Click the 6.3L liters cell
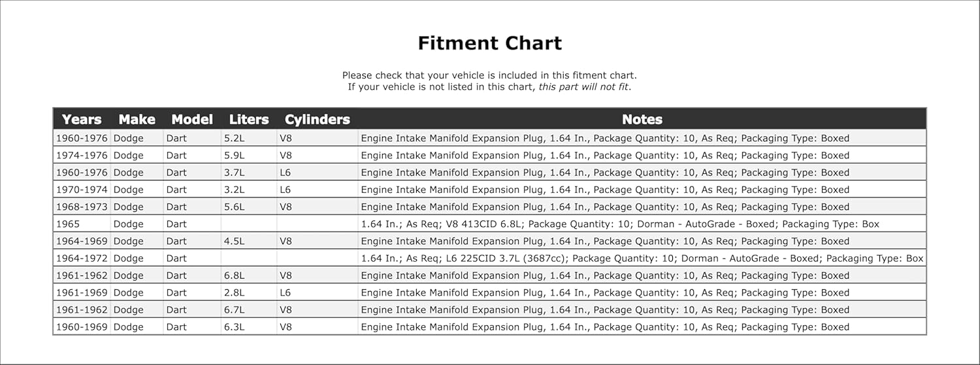The image size is (980, 365). (234, 327)
